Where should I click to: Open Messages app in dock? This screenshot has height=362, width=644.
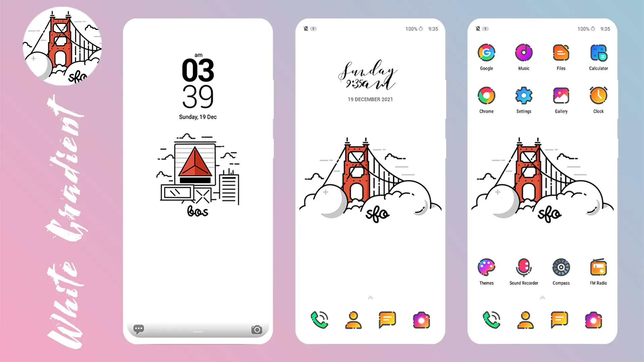pos(387,319)
